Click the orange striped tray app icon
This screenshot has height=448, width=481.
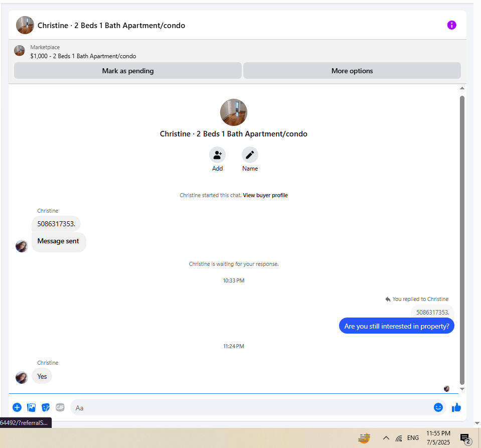click(x=364, y=438)
